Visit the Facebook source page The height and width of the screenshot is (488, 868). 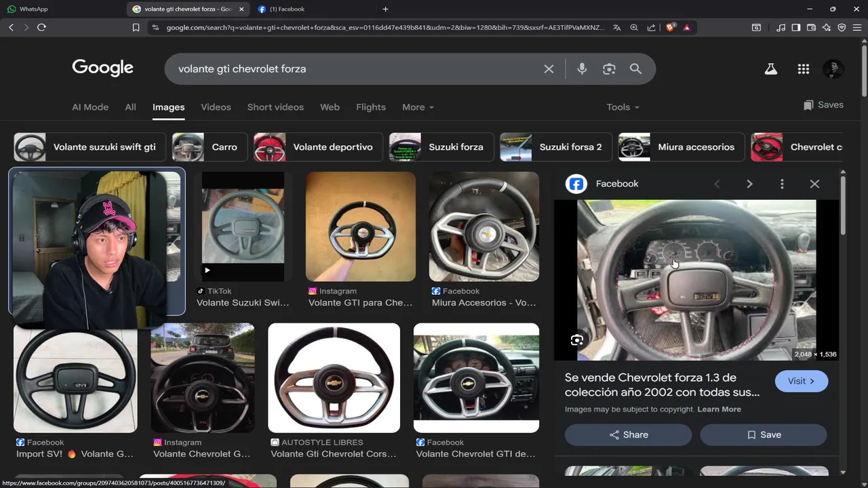[x=802, y=381]
